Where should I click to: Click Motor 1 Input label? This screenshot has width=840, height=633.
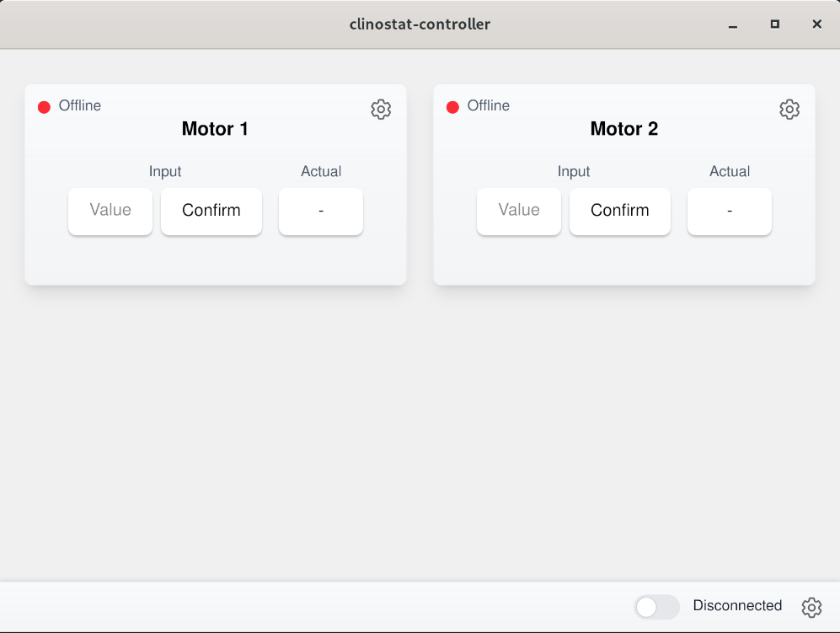pos(165,171)
